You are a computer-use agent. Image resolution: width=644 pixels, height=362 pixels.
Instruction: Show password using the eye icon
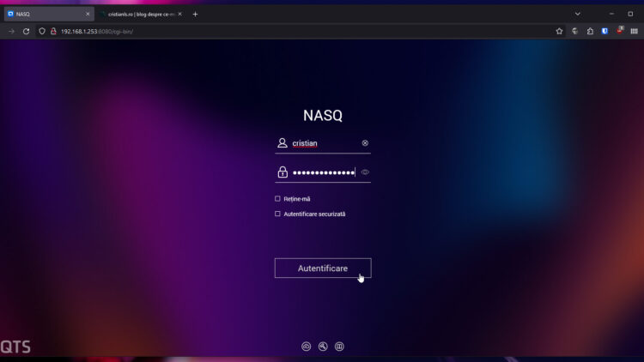point(365,172)
